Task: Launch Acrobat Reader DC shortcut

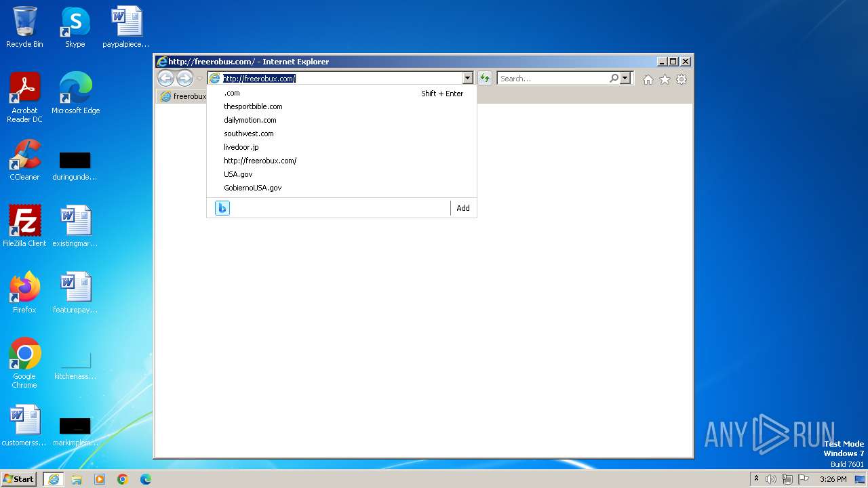Action: tap(24, 98)
